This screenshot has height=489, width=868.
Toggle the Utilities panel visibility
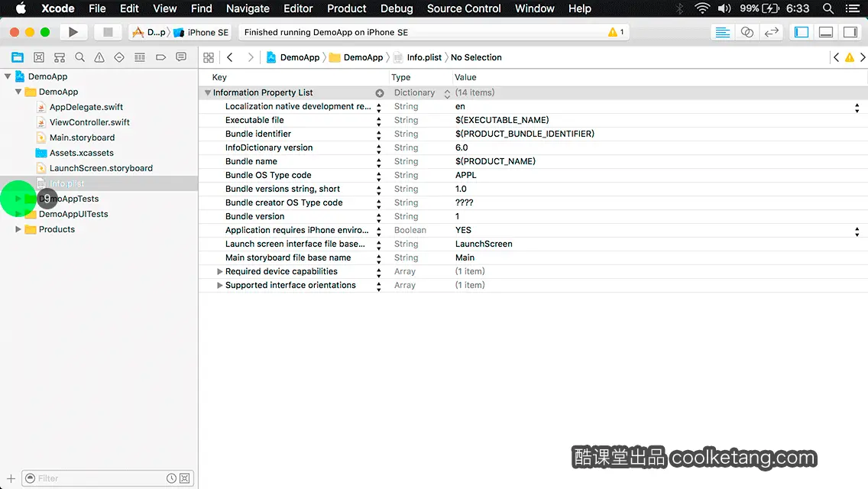click(x=850, y=32)
